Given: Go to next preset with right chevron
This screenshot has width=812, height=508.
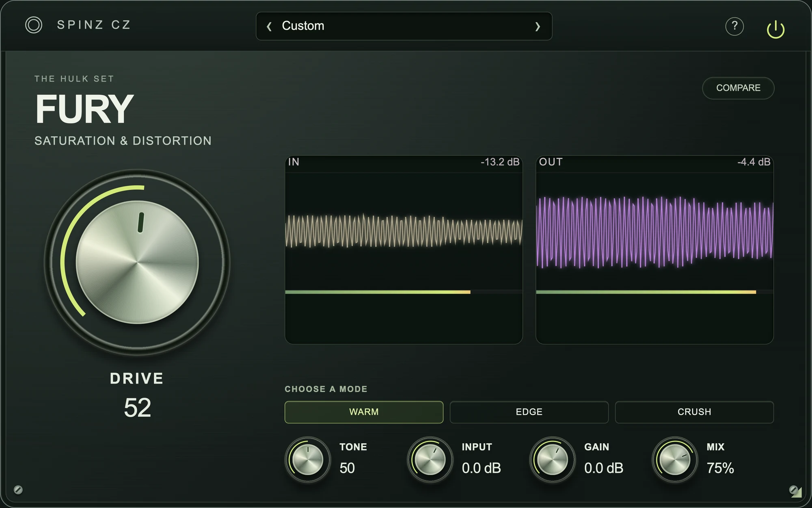Looking at the screenshot, I should click(x=538, y=26).
